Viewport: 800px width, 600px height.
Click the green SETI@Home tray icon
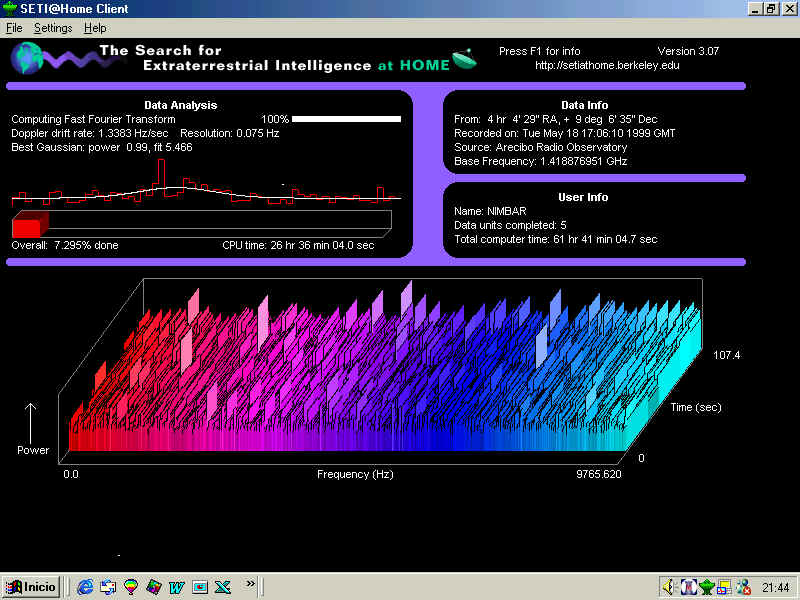pyautogui.click(x=706, y=587)
